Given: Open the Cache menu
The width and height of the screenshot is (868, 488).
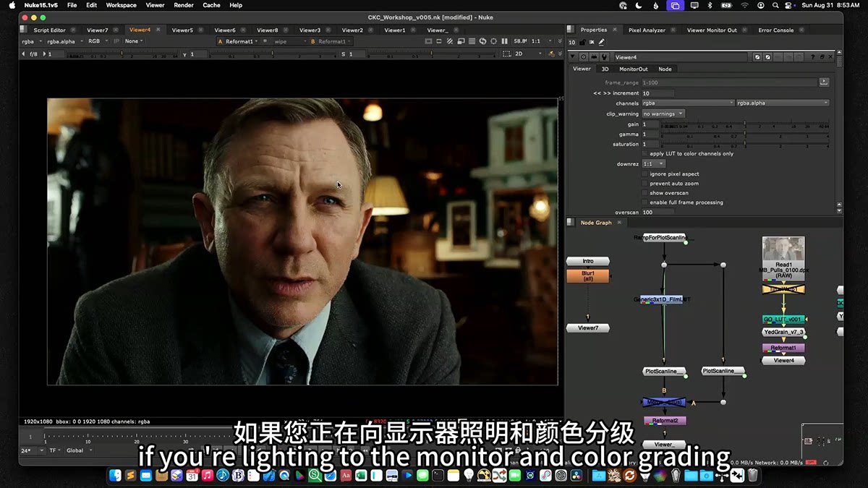Looking at the screenshot, I should (x=211, y=5).
